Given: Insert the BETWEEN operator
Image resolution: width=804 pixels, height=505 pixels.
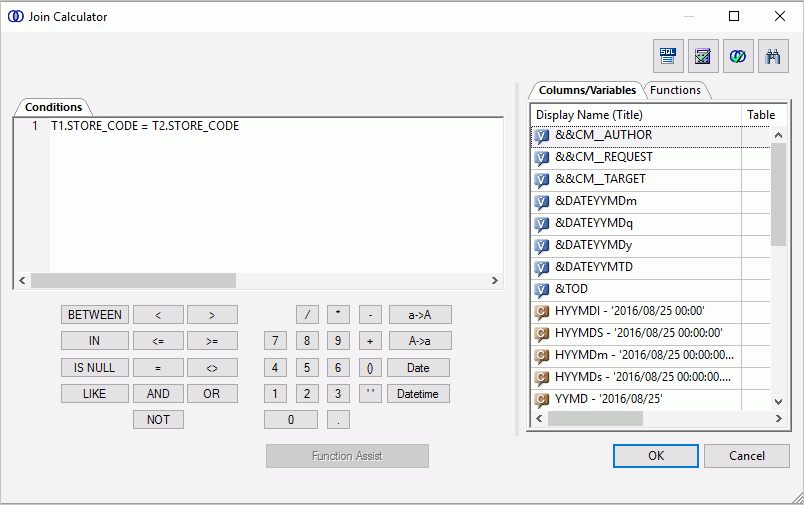Looking at the screenshot, I should point(95,315).
